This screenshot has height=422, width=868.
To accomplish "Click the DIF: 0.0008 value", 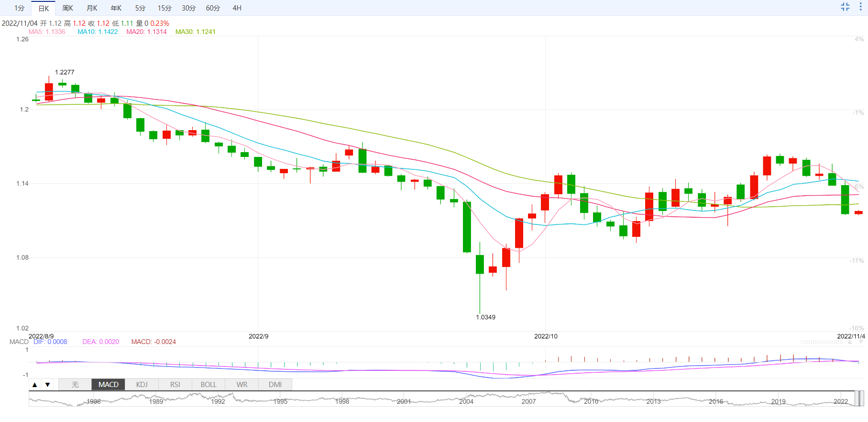I will tap(50, 342).
